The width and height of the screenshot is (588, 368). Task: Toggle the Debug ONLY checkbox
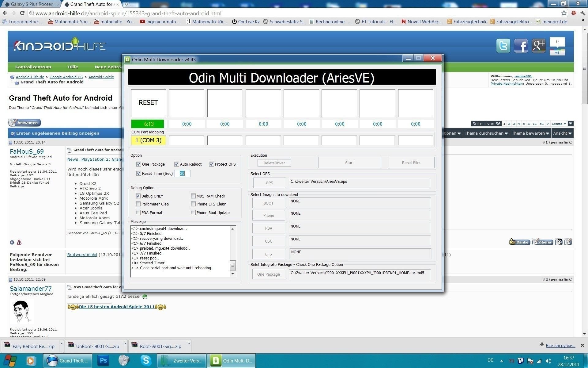coord(138,196)
